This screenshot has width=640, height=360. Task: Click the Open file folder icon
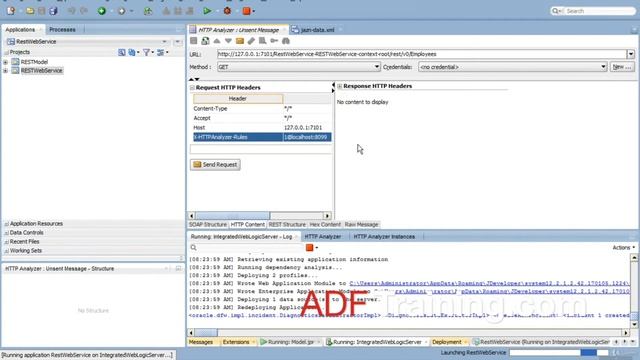30,11
